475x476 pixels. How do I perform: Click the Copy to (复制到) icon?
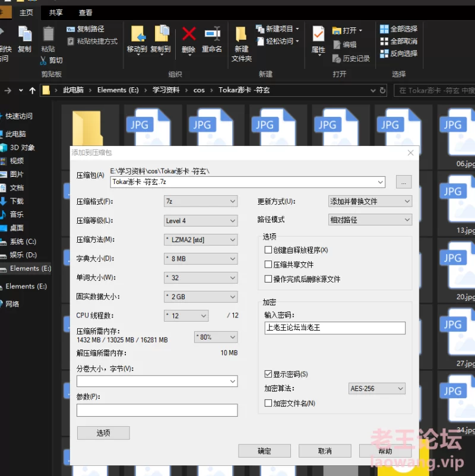[160, 37]
